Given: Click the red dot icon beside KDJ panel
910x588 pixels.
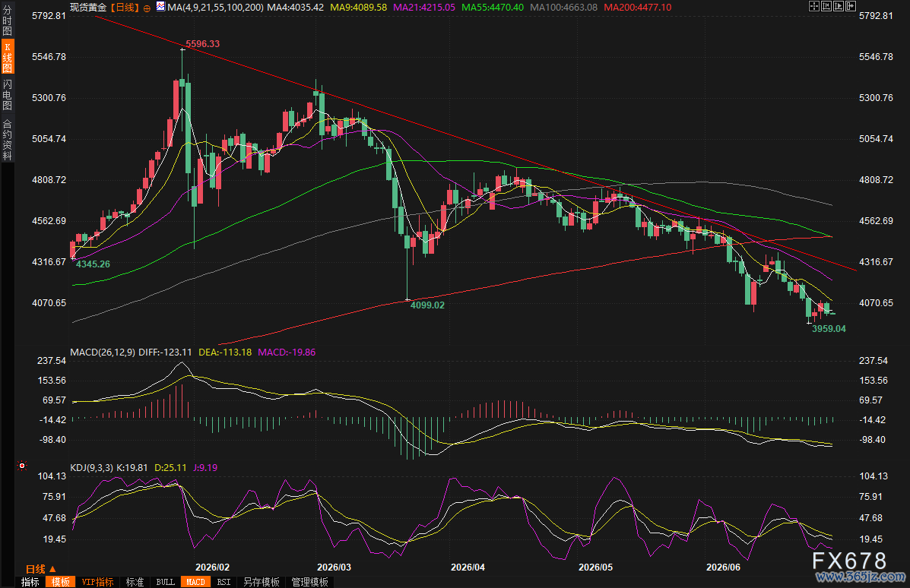Looking at the screenshot, I should coord(22,466).
